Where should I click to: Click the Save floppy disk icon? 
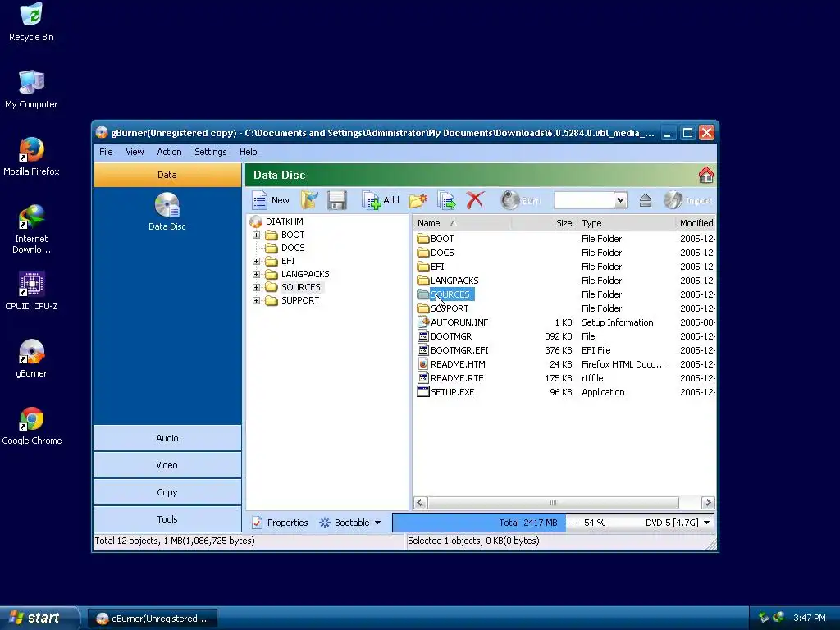(x=337, y=200)
